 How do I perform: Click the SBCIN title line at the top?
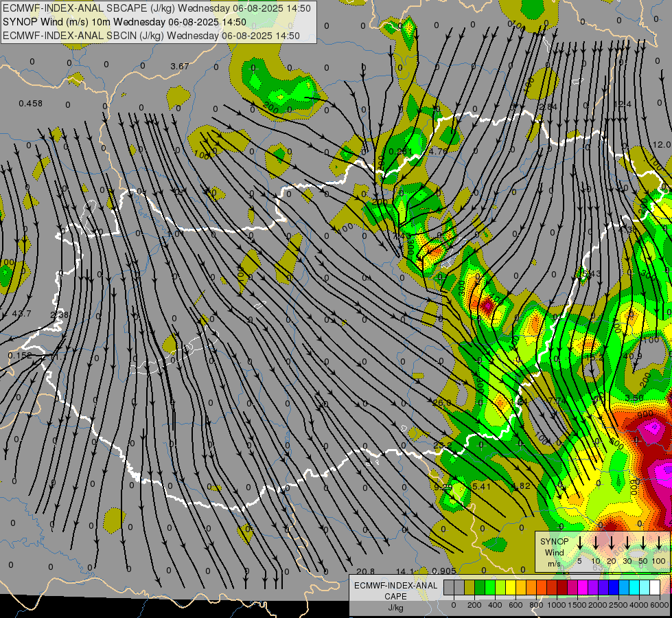click(x=151, y=36)
